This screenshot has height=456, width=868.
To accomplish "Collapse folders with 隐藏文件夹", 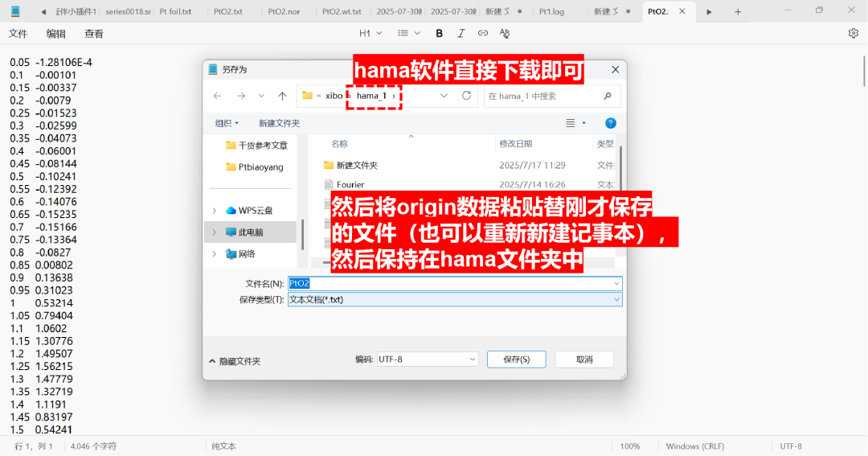I will [235, 361].
